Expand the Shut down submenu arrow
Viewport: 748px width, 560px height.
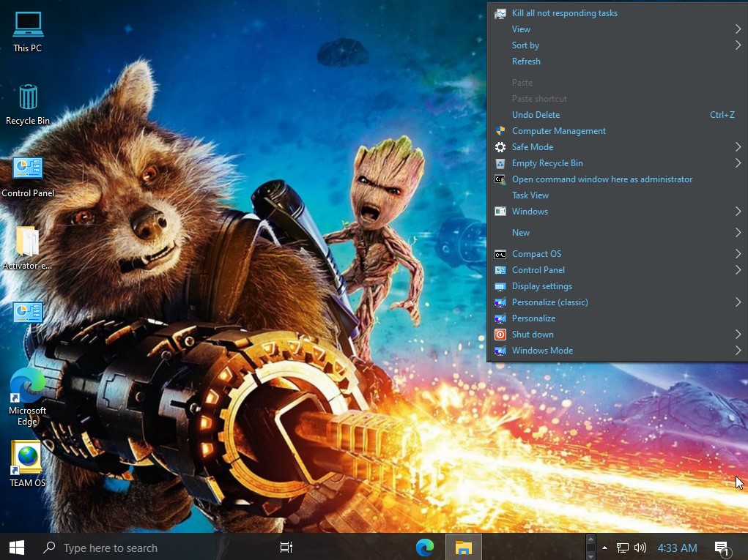pyautogui.click(x=738, y=335)
